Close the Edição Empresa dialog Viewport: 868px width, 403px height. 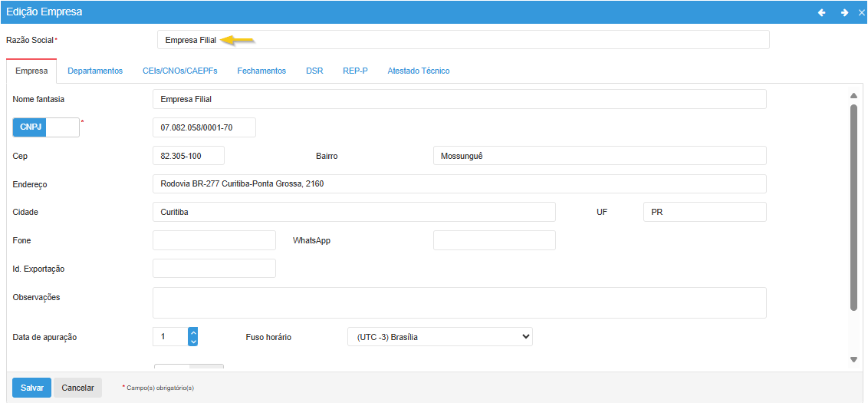pyautogui.click(x=861, y=12)
